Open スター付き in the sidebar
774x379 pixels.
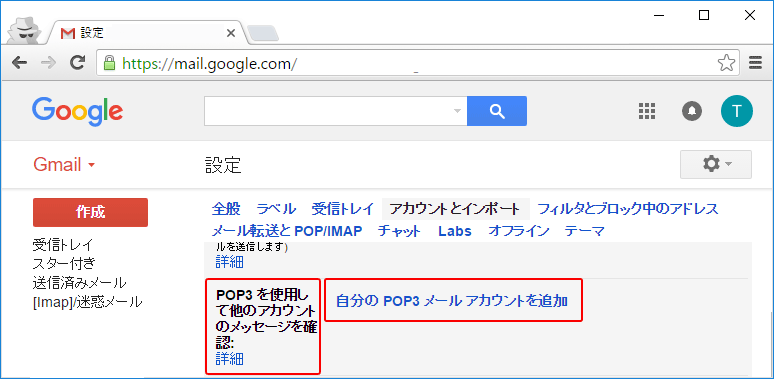64,264
